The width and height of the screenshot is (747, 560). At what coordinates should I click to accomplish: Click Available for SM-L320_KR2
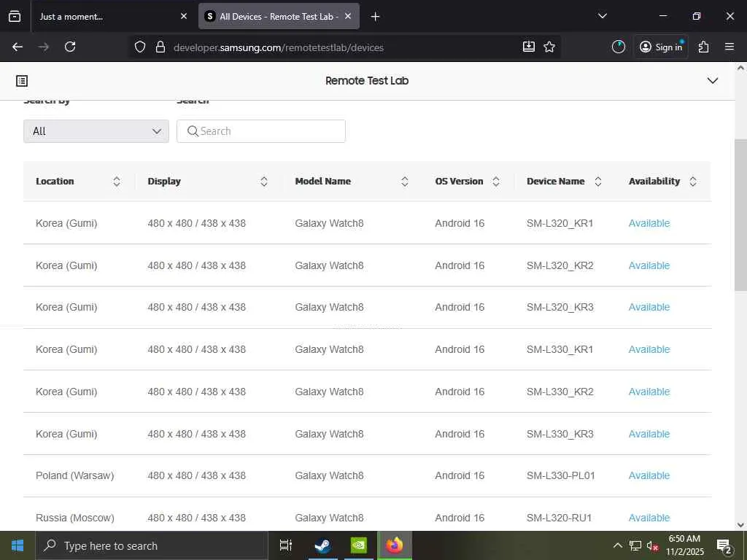tap(649, 265)
